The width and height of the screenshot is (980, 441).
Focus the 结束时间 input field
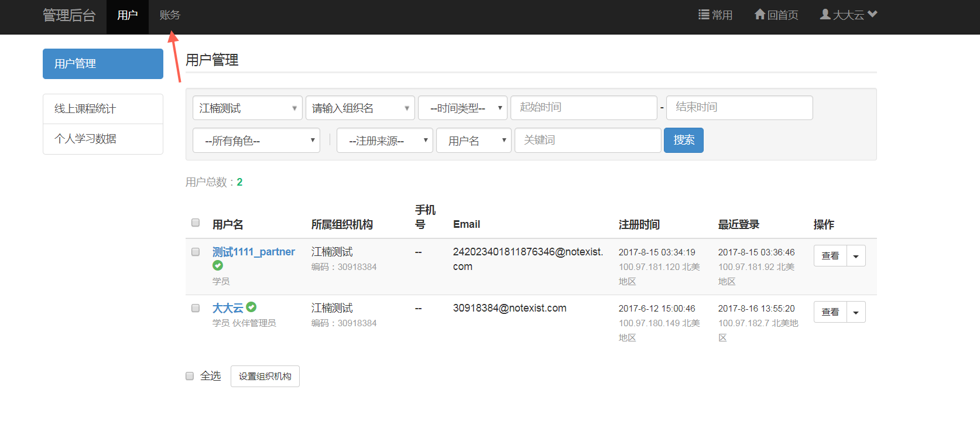point(739,108)
